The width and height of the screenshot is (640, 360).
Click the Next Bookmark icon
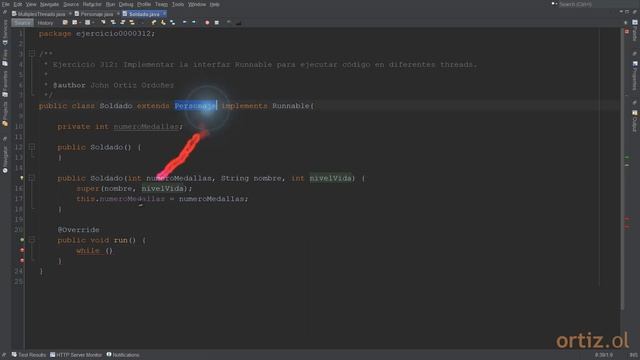(163, 22)
